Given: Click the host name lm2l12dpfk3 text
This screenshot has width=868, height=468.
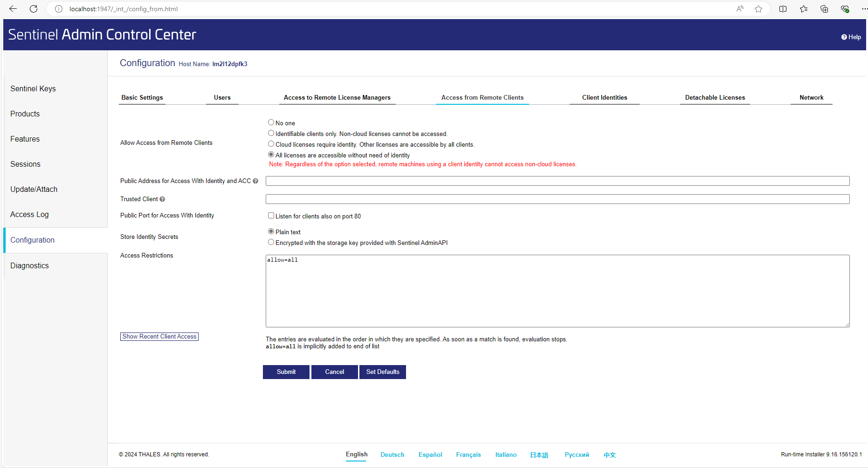Looking at the screenshot, I should point(230,64).
